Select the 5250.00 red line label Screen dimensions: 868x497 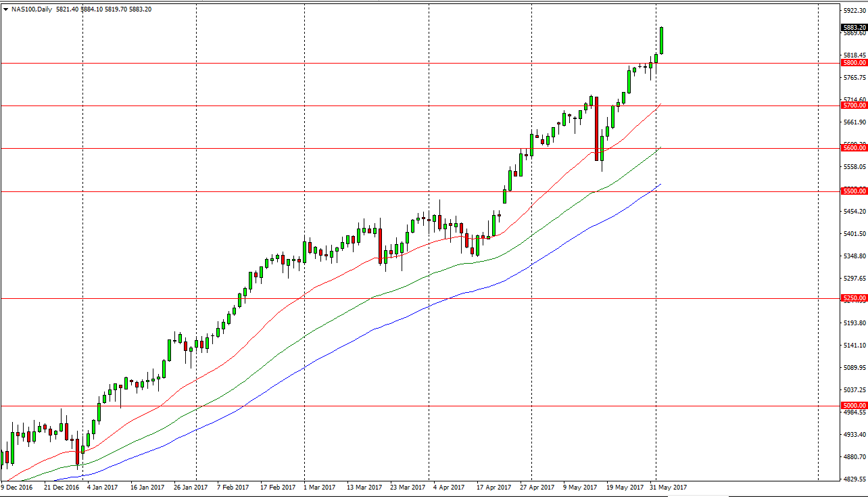pyautogui.click(x=854, y=298)
